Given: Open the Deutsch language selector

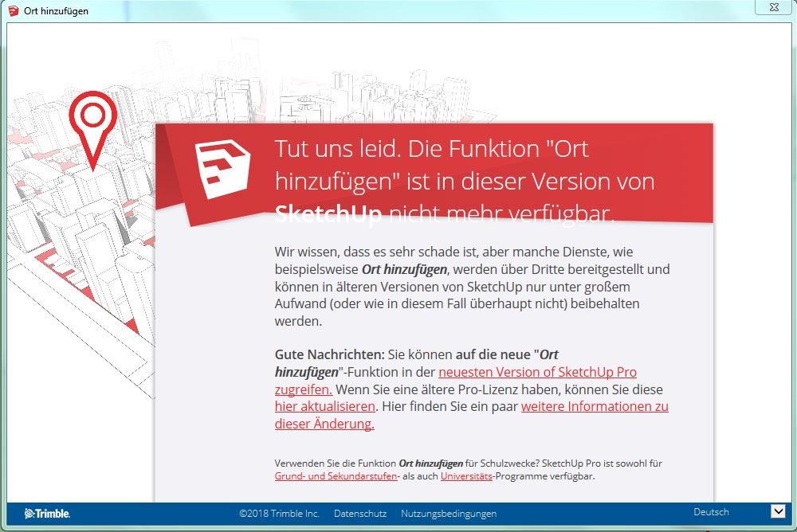Looking at the screenshot, I should pyautogui.click(x=711, y=512).
